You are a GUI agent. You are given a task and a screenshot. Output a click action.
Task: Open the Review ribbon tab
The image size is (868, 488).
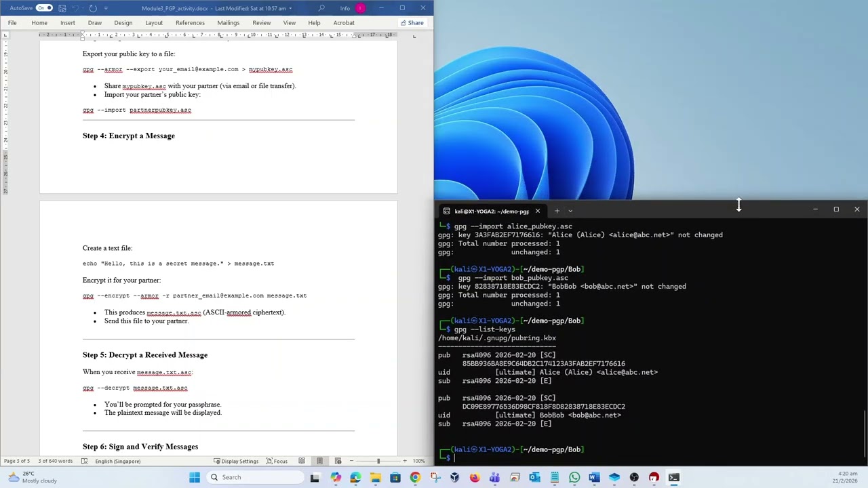point(262,23)
